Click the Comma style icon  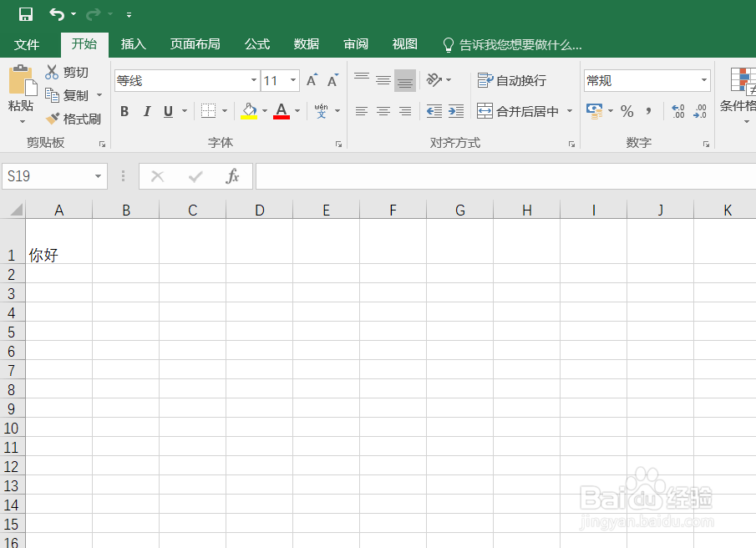click(x=647, y=111)
